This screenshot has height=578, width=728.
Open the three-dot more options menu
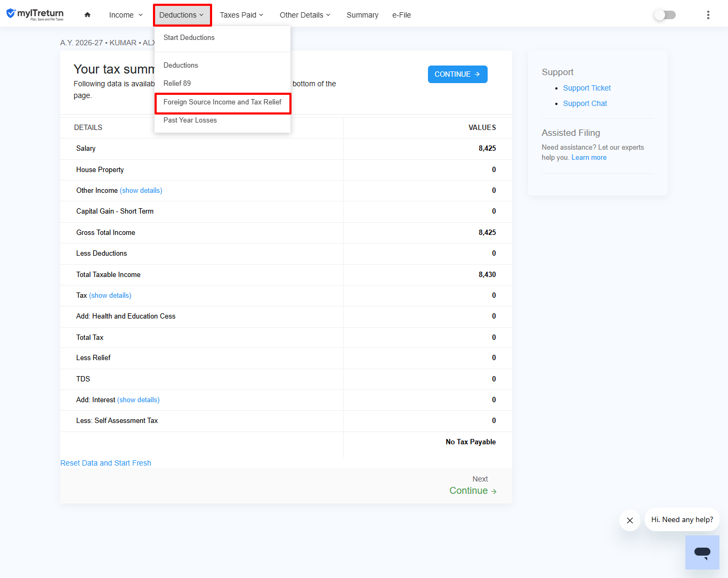click(708, 15)
